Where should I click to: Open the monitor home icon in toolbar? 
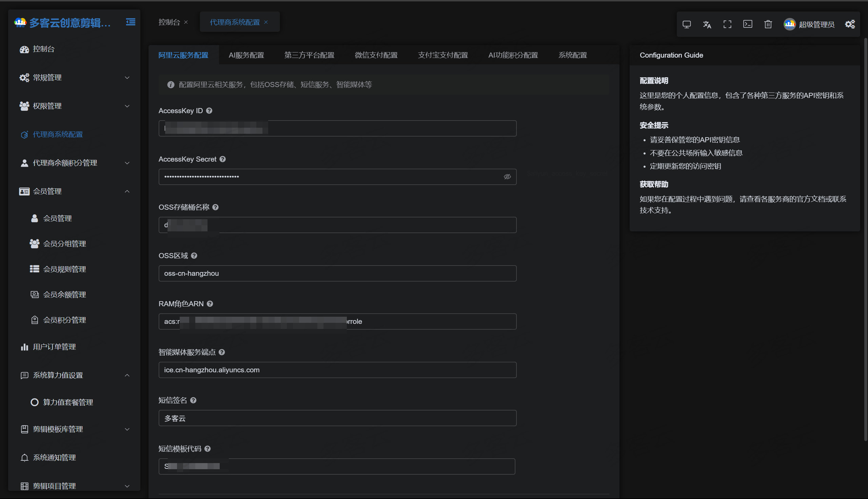tap(686, 24)
